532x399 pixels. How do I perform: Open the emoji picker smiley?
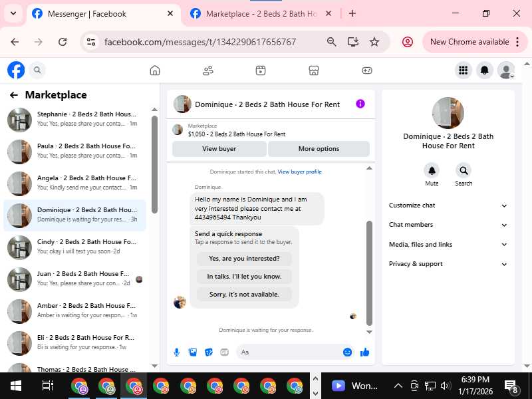347,352
